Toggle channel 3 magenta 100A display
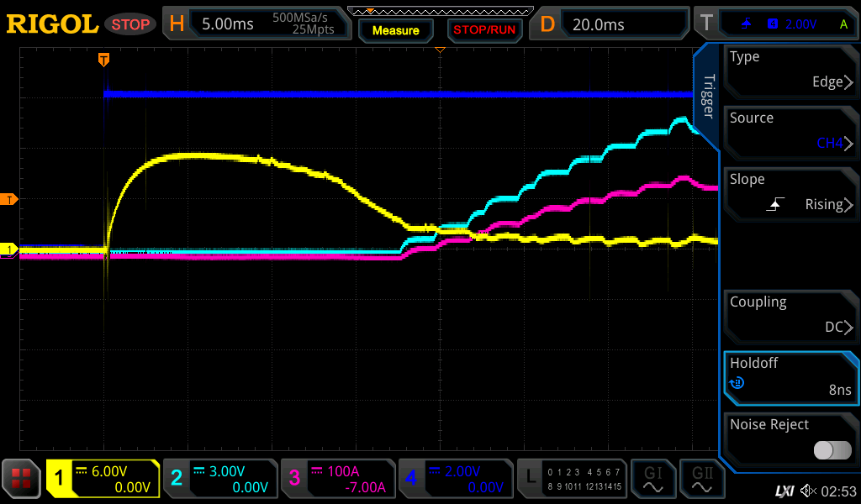Image resolution: width=861 pixels, height=504 pixels. 337,479
